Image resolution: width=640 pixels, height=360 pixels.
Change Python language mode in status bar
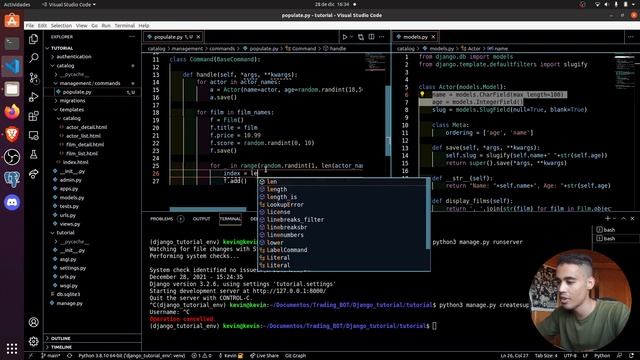pyautogui.click(x=602, y=356)
